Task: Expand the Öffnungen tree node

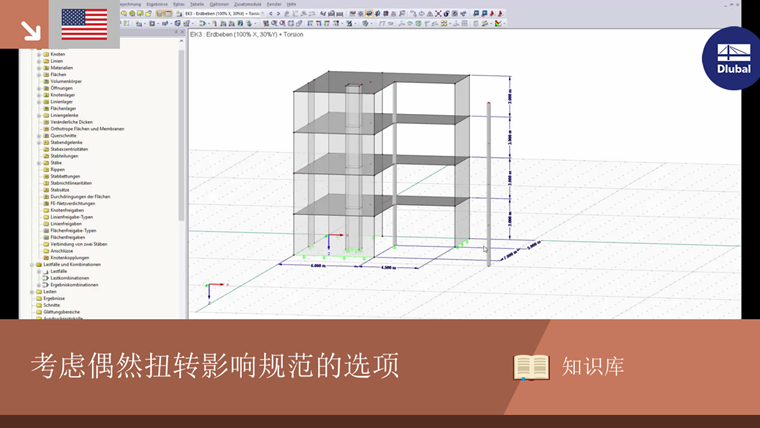Action: [x=39, y=88]
